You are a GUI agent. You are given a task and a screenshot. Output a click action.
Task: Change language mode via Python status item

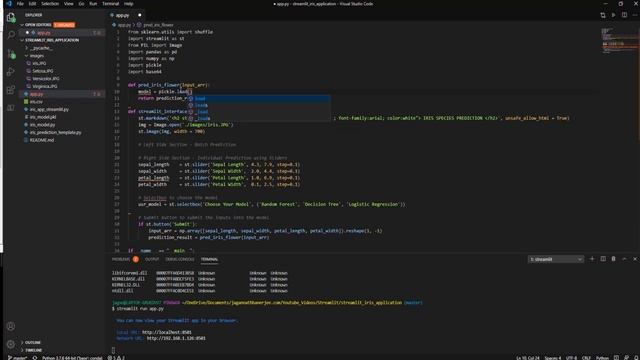(x=602, y=358)
